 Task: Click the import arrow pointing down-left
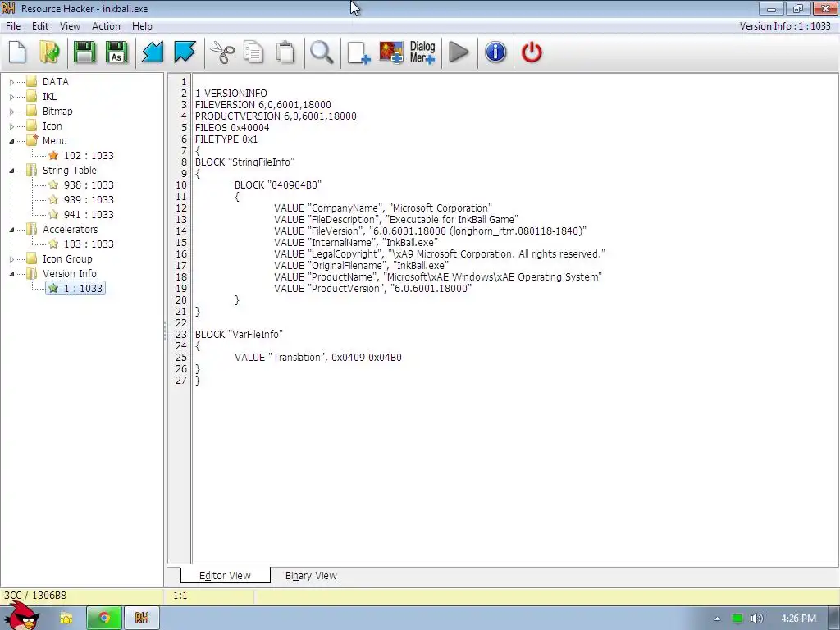click(x=152, y=52)
